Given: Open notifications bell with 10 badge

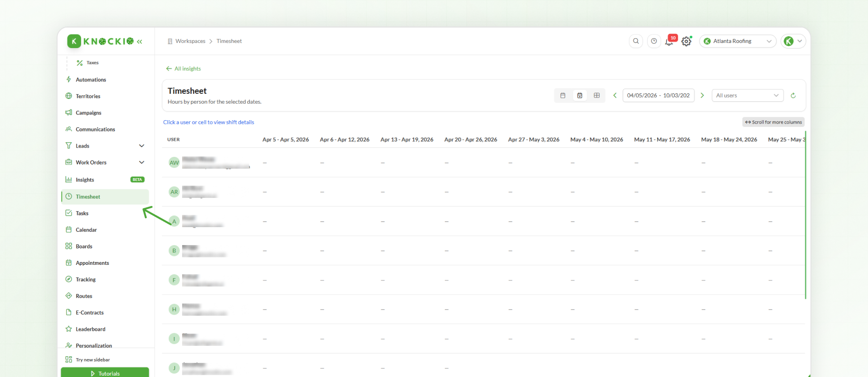Looking at the screenshot, I should pyautogui.click(x=670, y=41).
